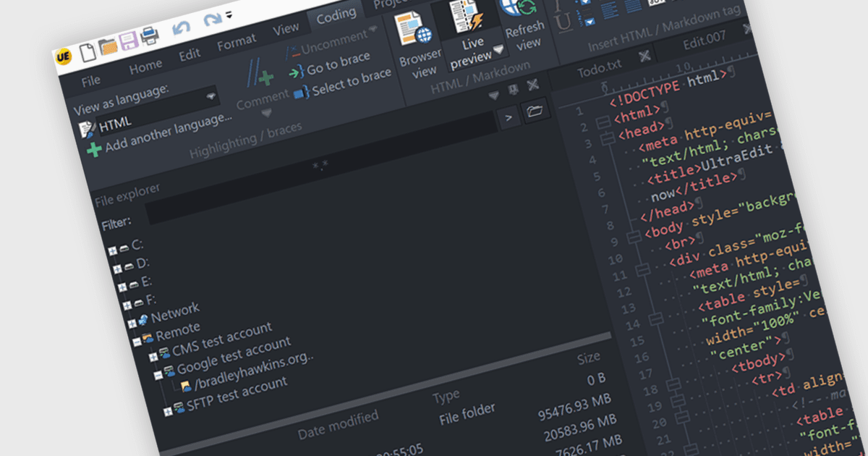Screen dimensions: 868x456
Task: Expand the D: drive node
Action: coord(117,268)
